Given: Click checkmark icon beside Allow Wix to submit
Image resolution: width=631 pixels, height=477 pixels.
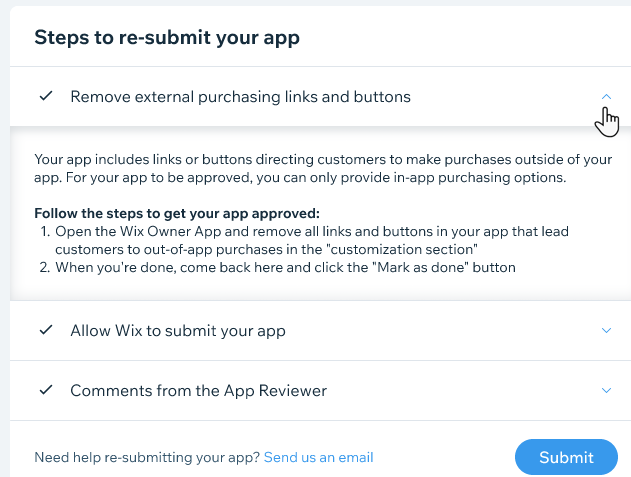Looking at the screenshot, I should coord(46,330).
